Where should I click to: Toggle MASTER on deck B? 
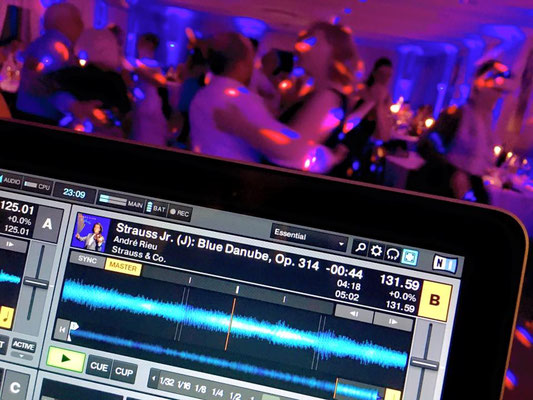coord(123,267)
